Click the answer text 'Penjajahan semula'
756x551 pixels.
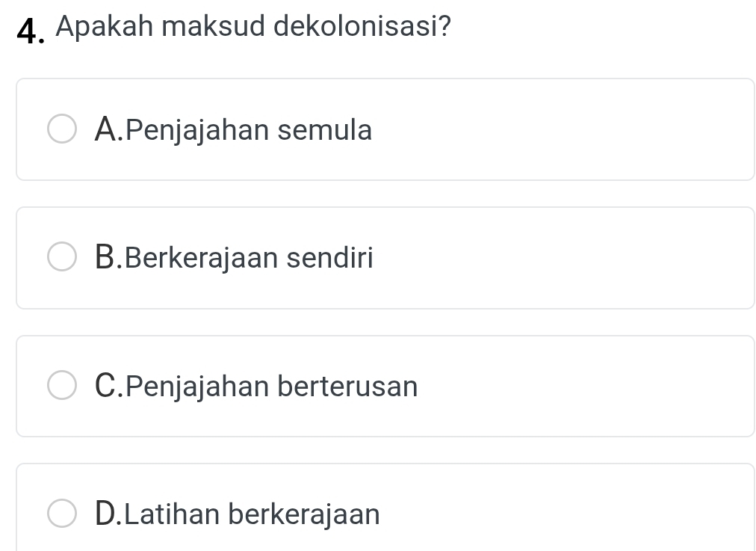click(x=248, y=130)
